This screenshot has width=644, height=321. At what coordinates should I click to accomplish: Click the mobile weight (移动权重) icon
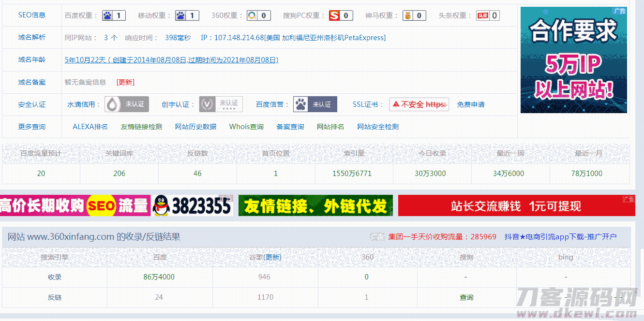coord(180,15)
